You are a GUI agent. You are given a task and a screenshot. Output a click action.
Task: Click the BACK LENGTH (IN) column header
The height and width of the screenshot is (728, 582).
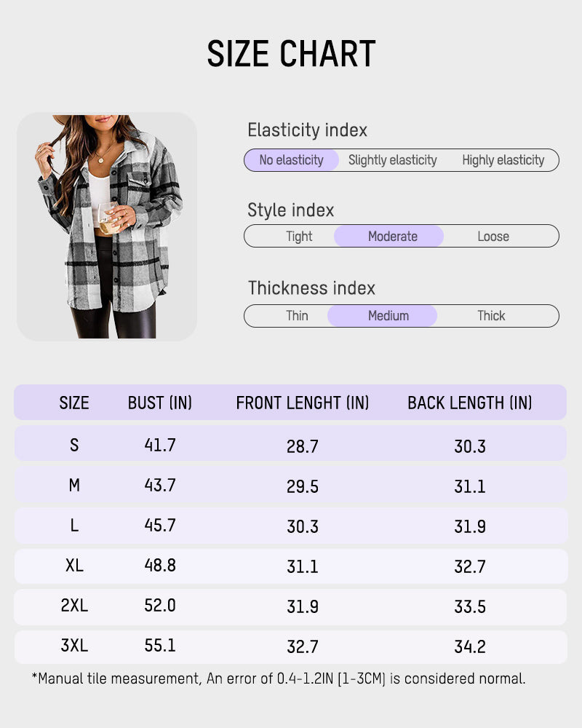470,403
